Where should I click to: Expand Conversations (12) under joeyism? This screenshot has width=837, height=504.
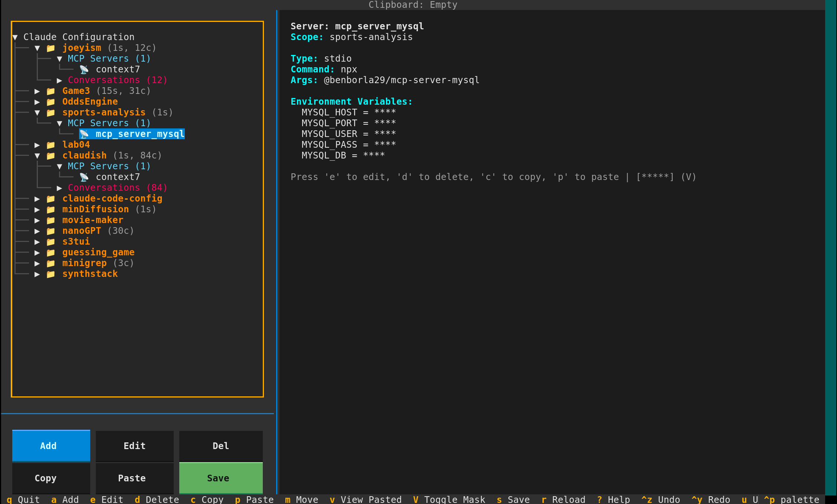pyautogui.click(x=59, y=81)
